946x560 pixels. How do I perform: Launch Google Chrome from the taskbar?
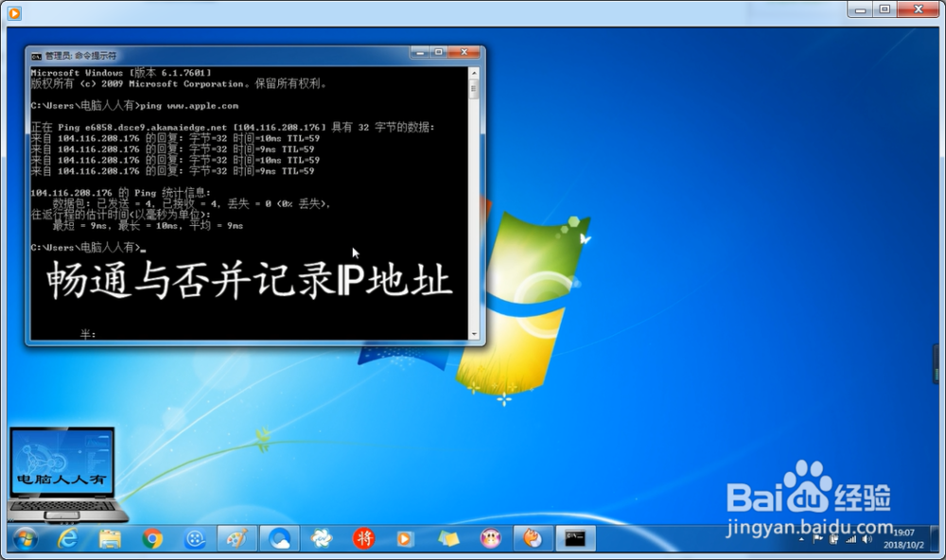pyautogui.click(x=152, y=539)
